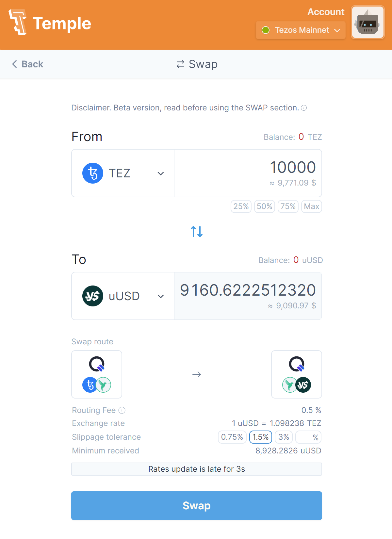The width and height of the screenshot is (392, 539).
Task: Click the blue Swap button
Action: 197,506
